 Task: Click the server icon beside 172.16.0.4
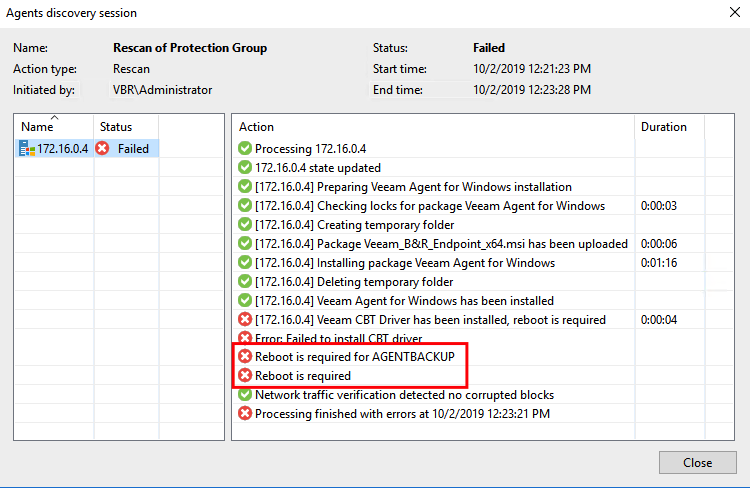coord(27,149)
